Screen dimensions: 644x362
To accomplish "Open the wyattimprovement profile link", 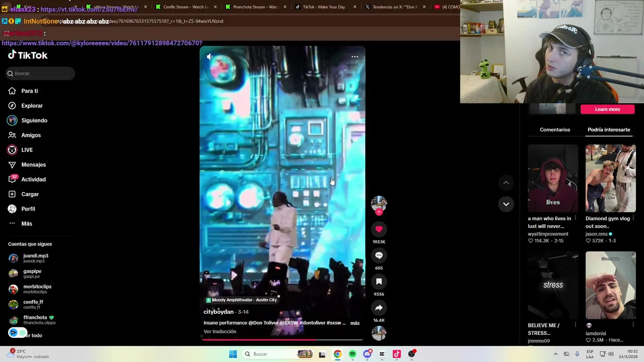I will click(x=548, y=234).
